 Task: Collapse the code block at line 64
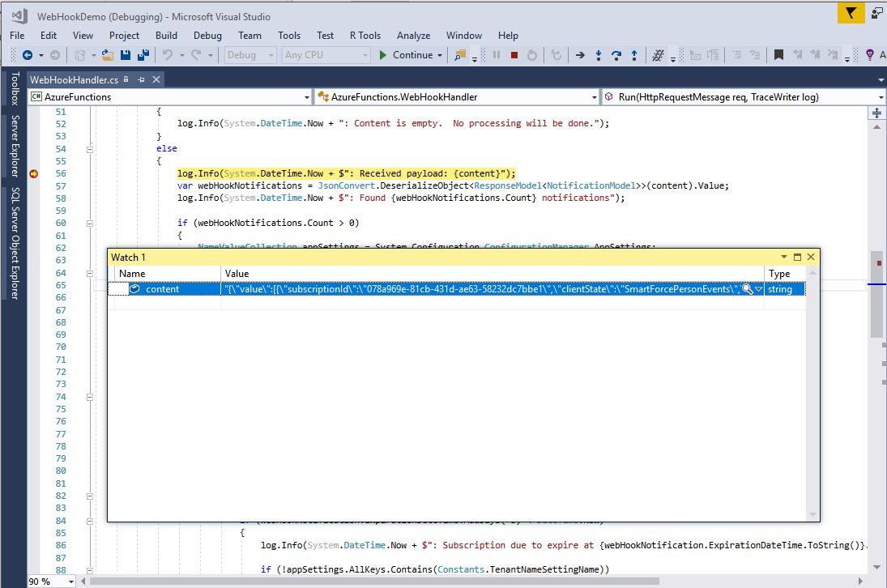(x=89, y=273)
